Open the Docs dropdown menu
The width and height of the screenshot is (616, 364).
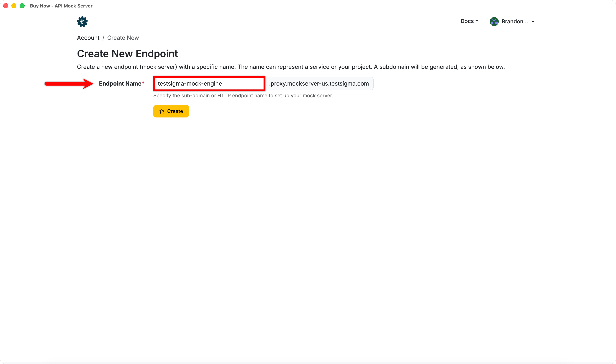pos(469,21)
